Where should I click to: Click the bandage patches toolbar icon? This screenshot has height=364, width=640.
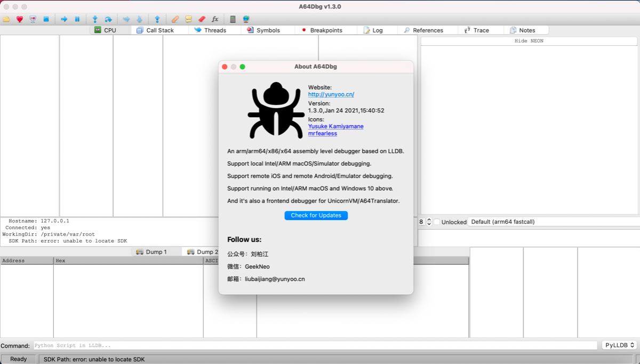(175, 19)
